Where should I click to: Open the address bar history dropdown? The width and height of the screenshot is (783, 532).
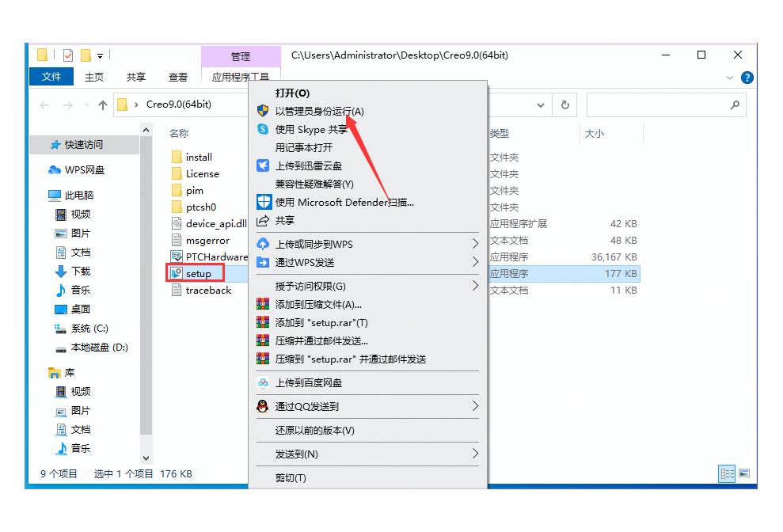(541, 104)
